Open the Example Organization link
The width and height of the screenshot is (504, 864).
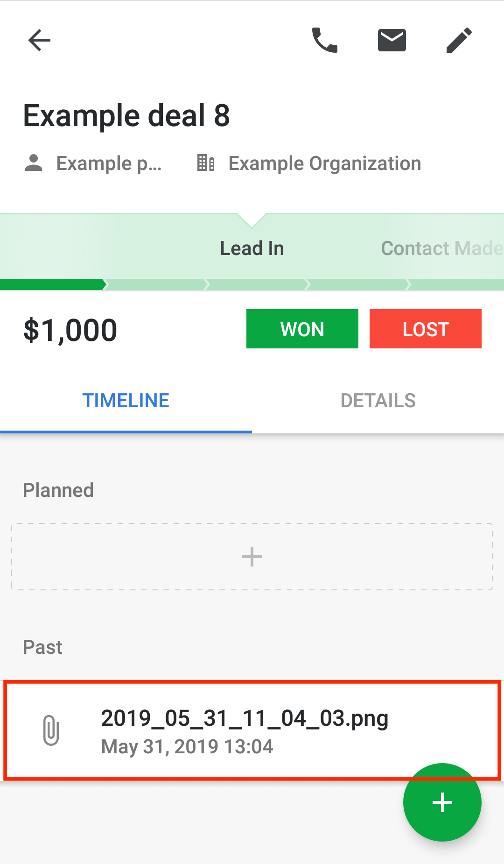pos(325,163)
